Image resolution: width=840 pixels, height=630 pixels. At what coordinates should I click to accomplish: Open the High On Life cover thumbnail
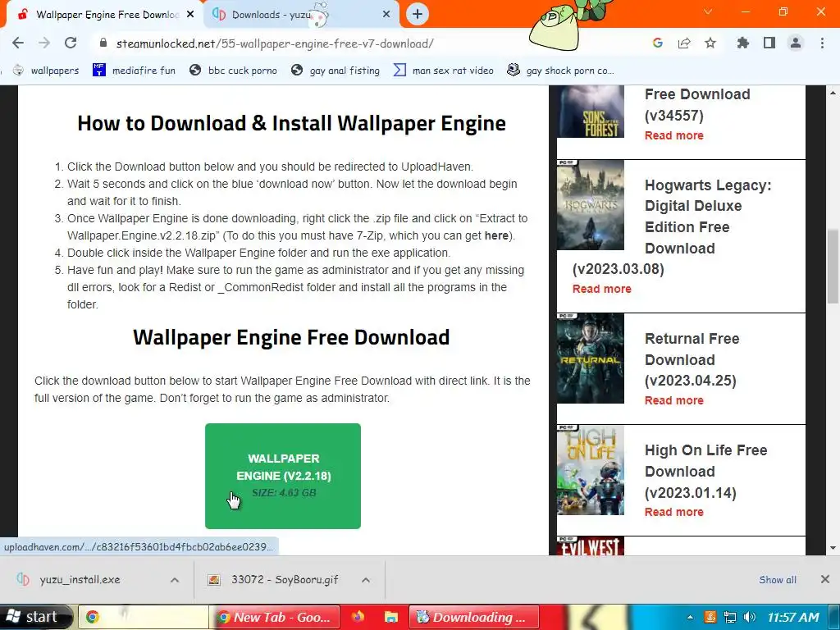click(x=591, y=470)
